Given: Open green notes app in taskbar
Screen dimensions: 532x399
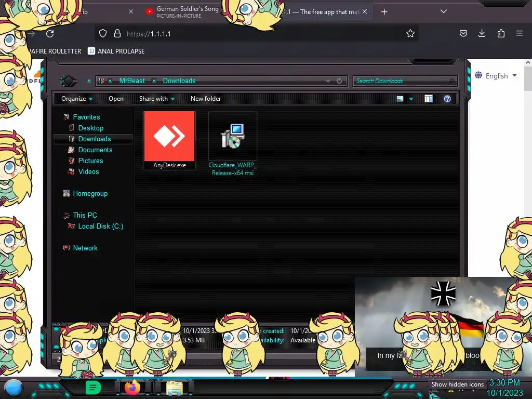Looking at the screenshot, I should click(x=93, y=388).
